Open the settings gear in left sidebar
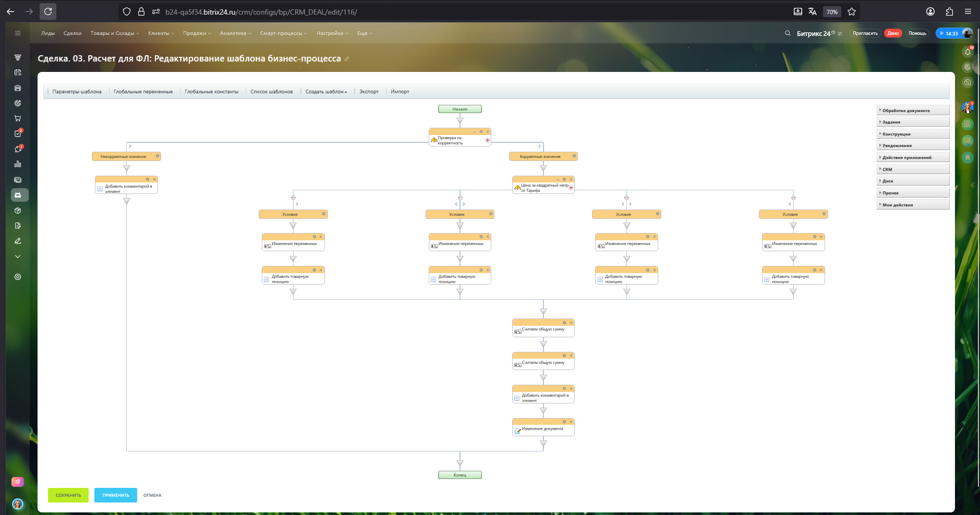This screenshot has height=515, width=980. (x=18, y=277)
